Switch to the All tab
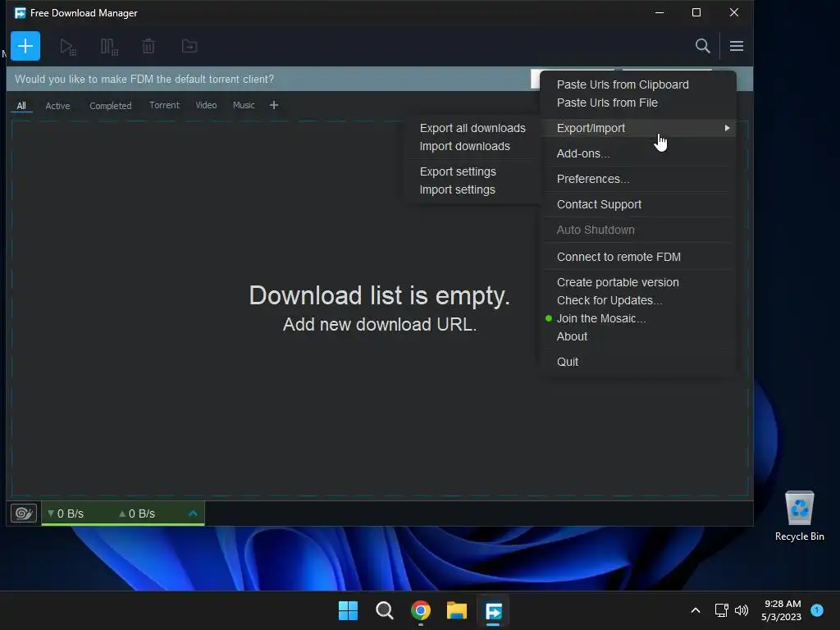Viewport: 840px width, 630px height. pos(21,106)
